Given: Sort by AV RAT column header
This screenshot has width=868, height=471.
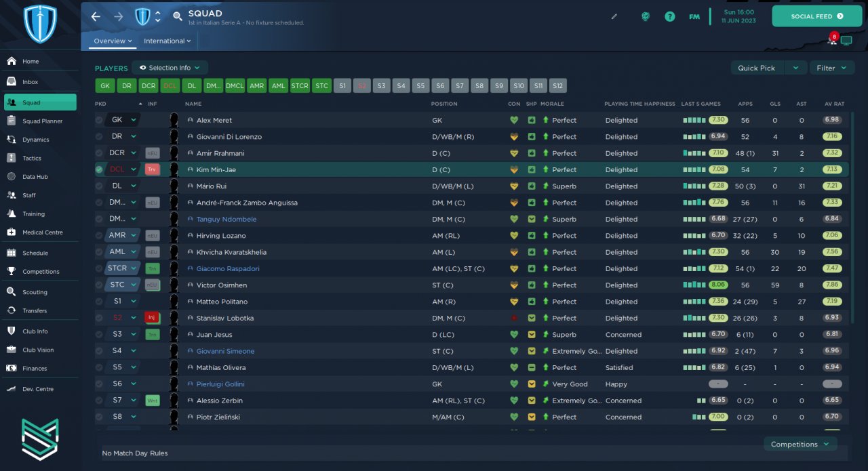Looking at the screenshot, I should tap(834, 104).
